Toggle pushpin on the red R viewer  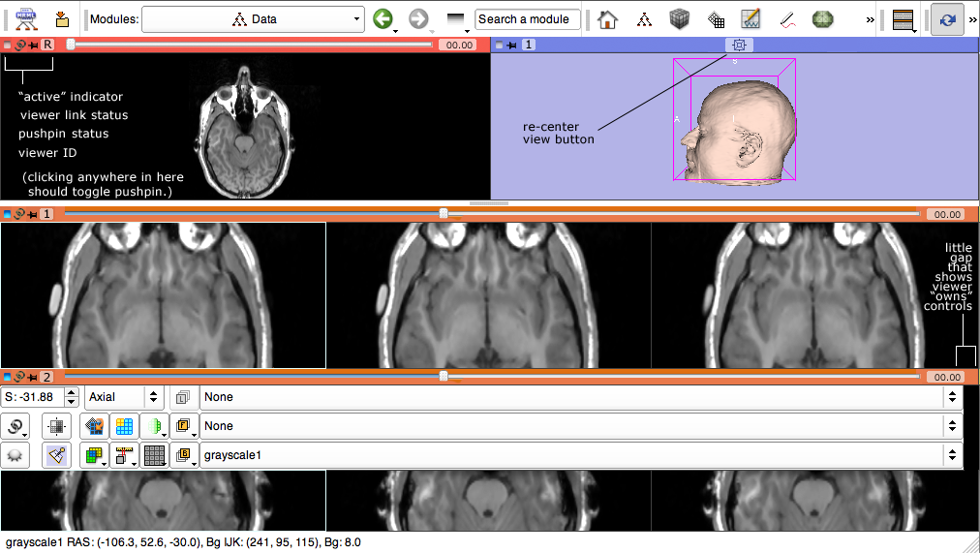(33, 46)
